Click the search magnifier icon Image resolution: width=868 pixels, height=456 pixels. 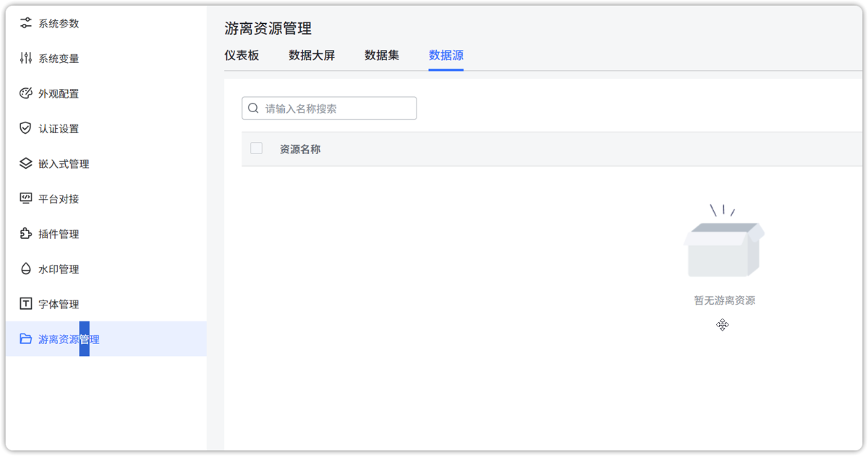click(253, 108)
